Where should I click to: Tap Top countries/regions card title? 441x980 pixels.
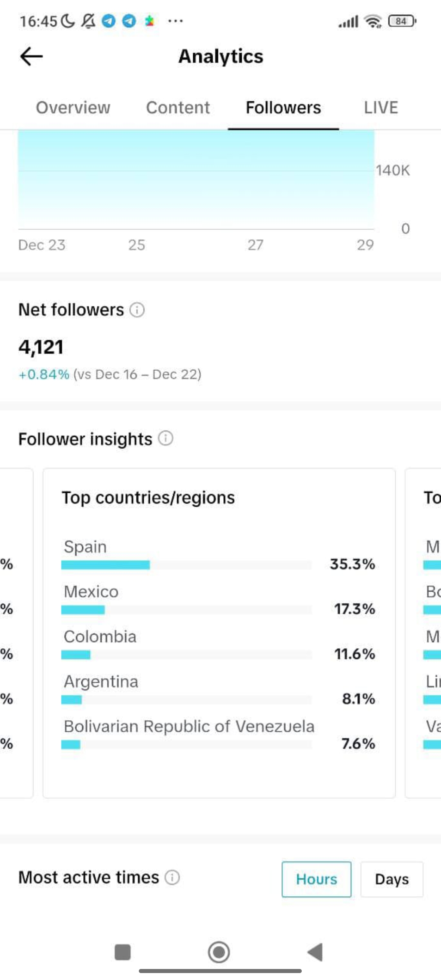click(x=148, y=498)
